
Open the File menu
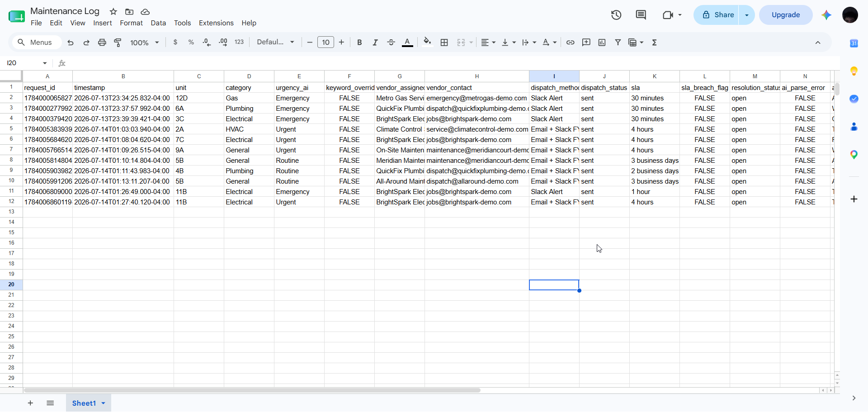click(36, 23)
